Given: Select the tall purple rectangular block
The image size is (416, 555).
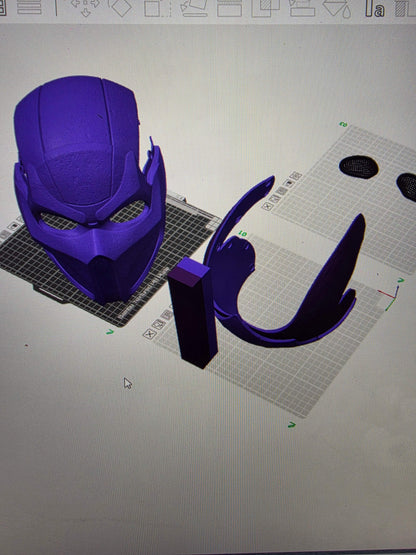Looking at the screenshot, I should (193, 313).
